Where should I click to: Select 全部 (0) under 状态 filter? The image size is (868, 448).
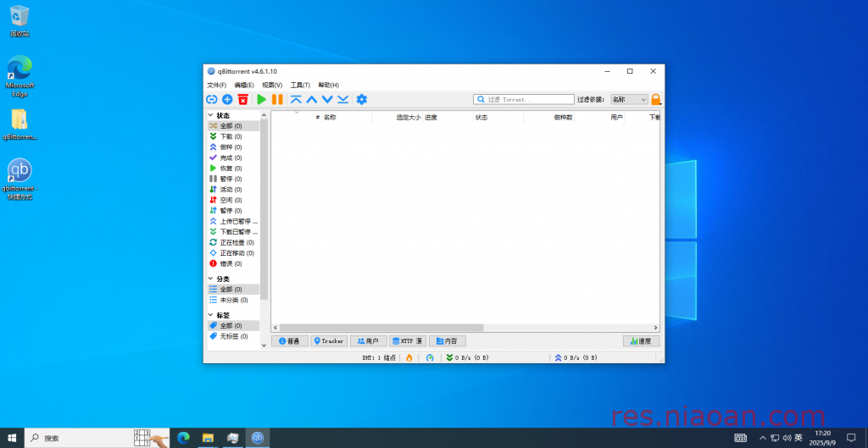[233, 126]
